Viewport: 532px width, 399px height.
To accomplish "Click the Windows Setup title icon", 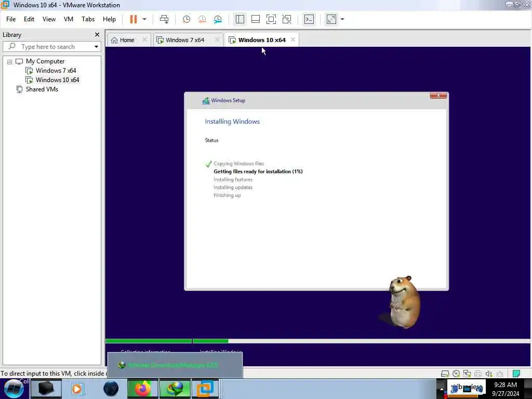I will (206, 101).
